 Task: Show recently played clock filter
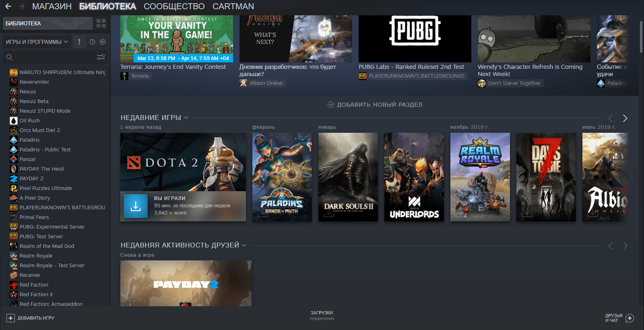(x=92, y=42)
